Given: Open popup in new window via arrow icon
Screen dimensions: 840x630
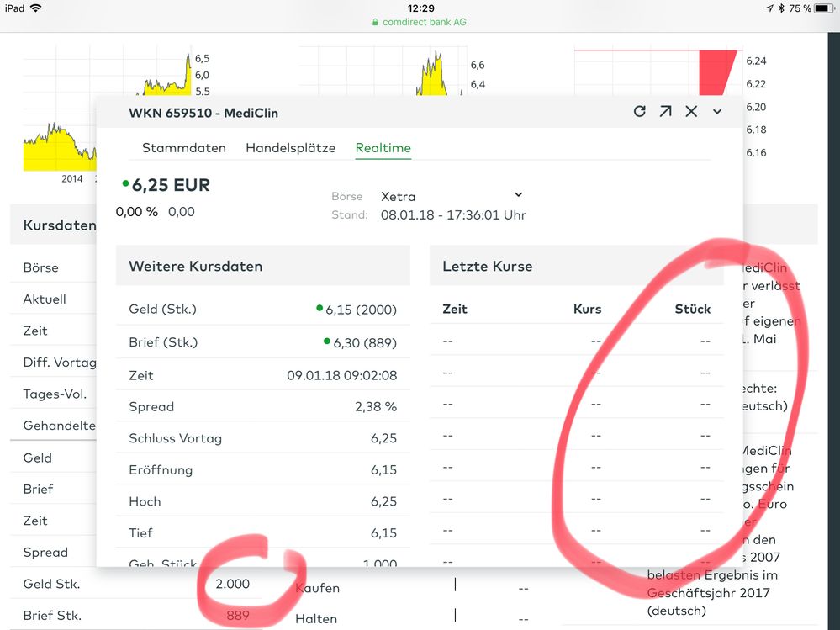Looking at the screenshot, I should pyautogui.click(x=665, y=111).
